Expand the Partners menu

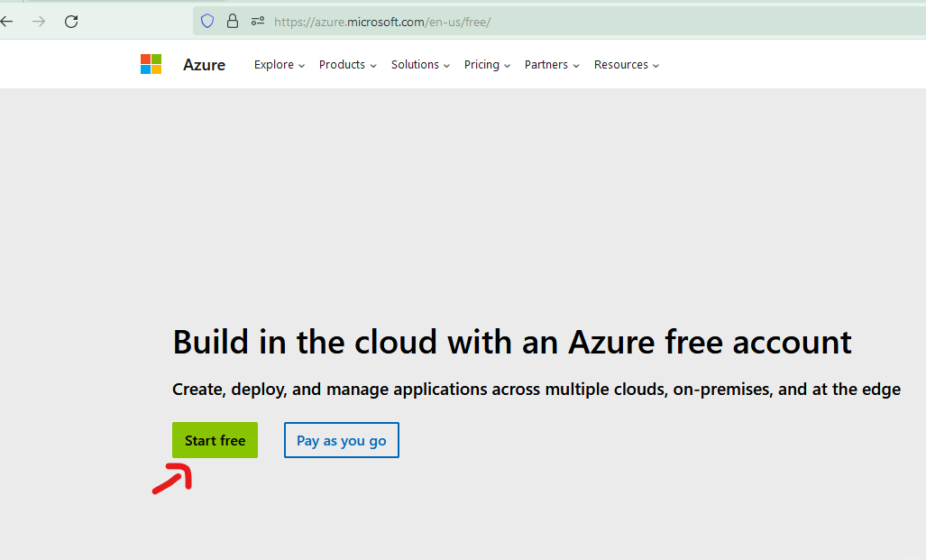tap(552, 64)
